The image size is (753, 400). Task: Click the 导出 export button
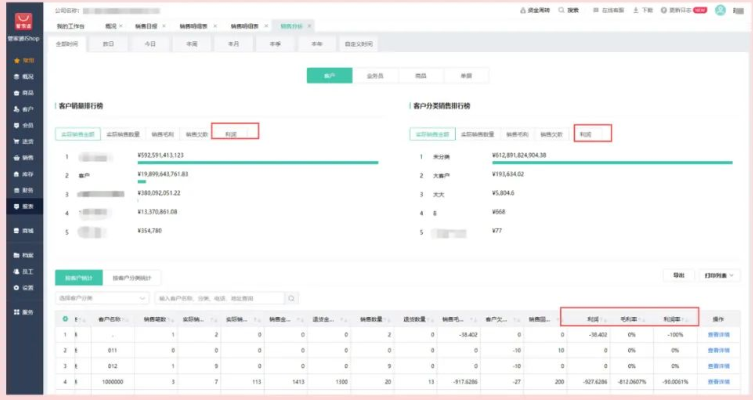[x=678, y=275]
